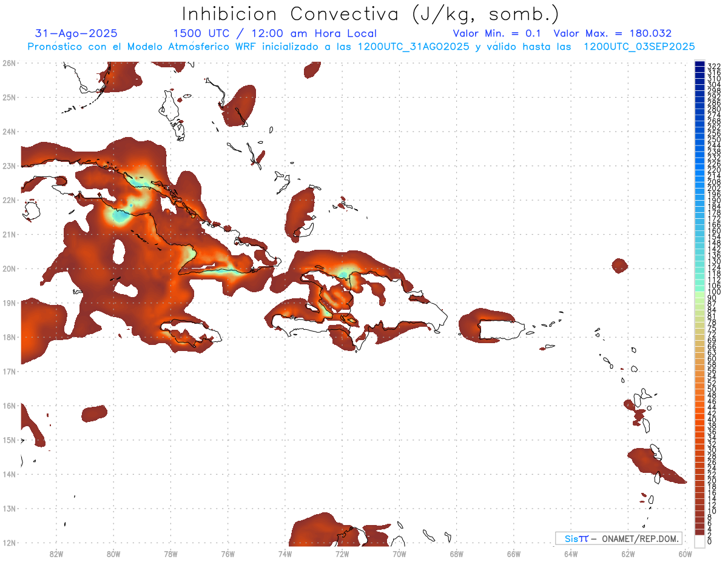The height and width of the screenshot is (562, 728).
Task: Click the "20N" latitude label
Action: (x=9, y=269)
